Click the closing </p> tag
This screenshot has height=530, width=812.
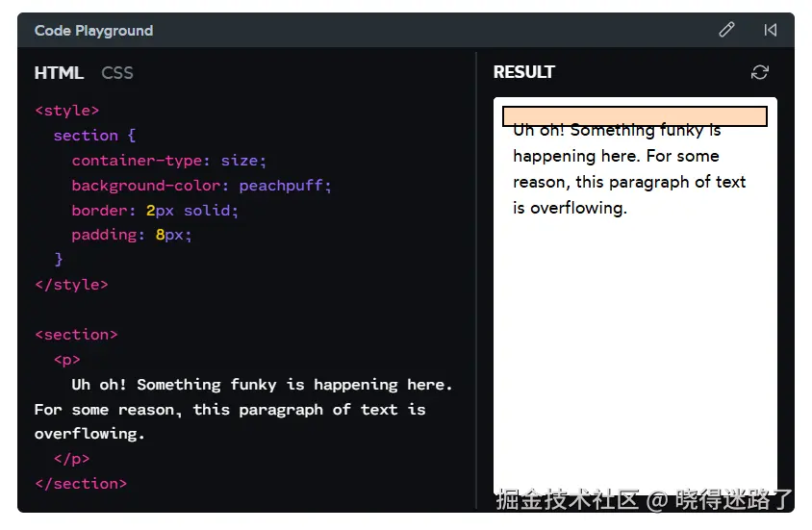click(71, 459)
